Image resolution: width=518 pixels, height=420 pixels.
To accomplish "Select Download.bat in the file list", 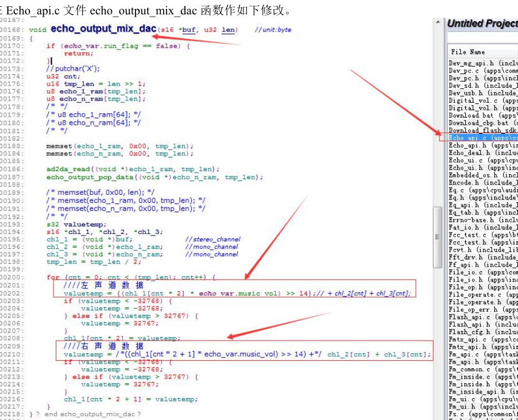I will [x=483, y=115].
